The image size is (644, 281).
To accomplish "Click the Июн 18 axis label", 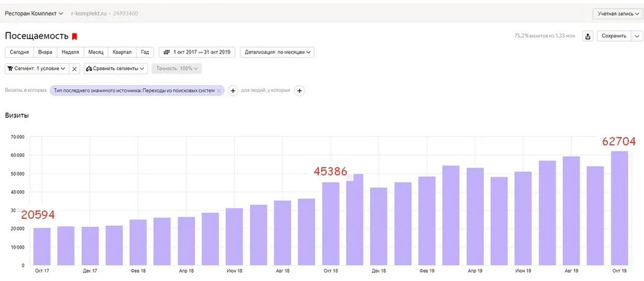I will point(235,271).
